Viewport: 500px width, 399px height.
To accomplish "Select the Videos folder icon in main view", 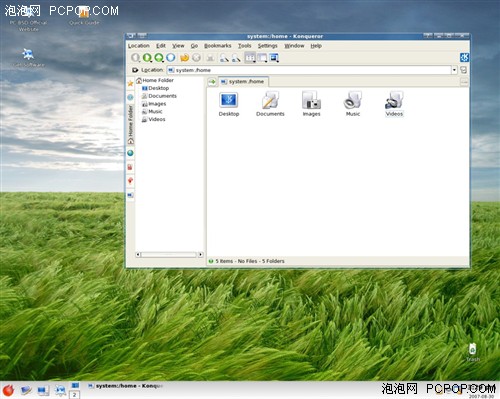I will point(394,104).
